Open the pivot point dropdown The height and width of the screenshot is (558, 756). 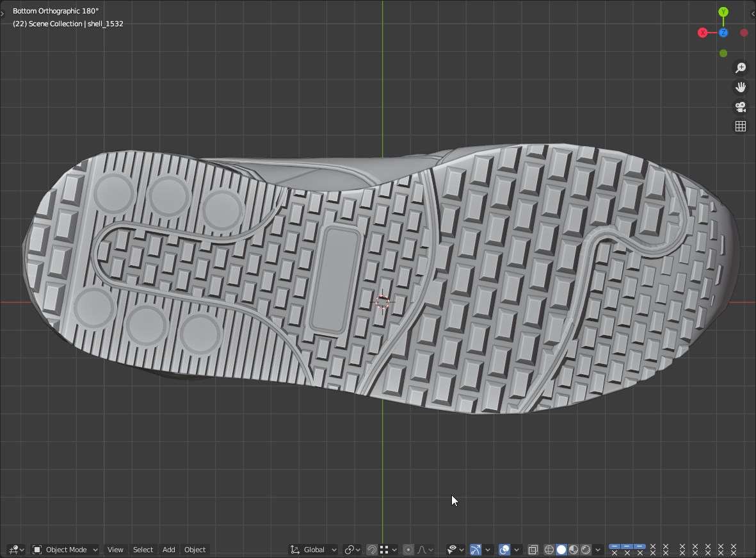tap(352, 550)
